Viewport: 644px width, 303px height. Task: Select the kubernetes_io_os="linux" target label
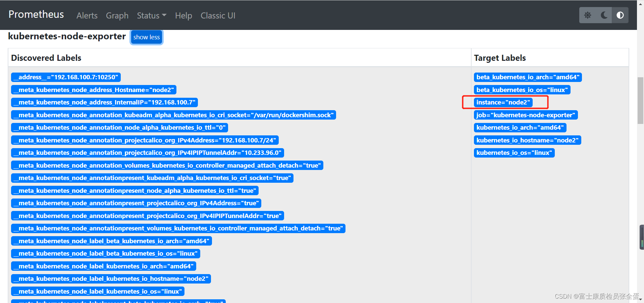click(514, 153)
